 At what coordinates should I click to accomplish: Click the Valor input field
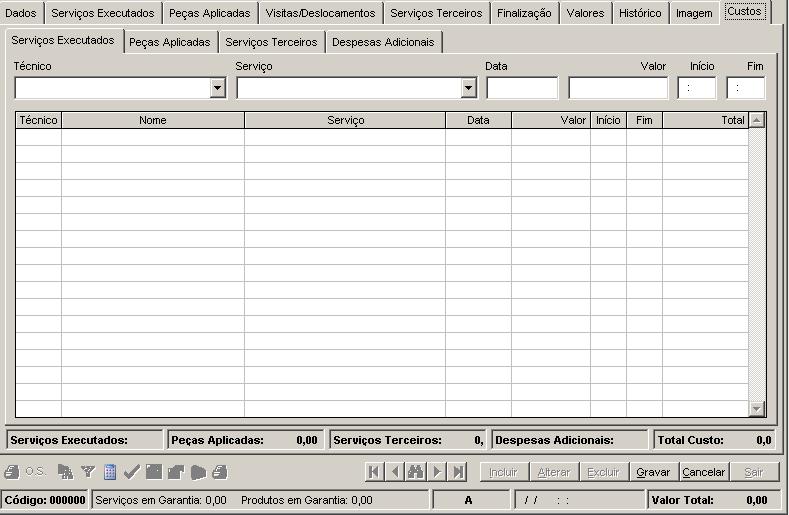point(618,88)
